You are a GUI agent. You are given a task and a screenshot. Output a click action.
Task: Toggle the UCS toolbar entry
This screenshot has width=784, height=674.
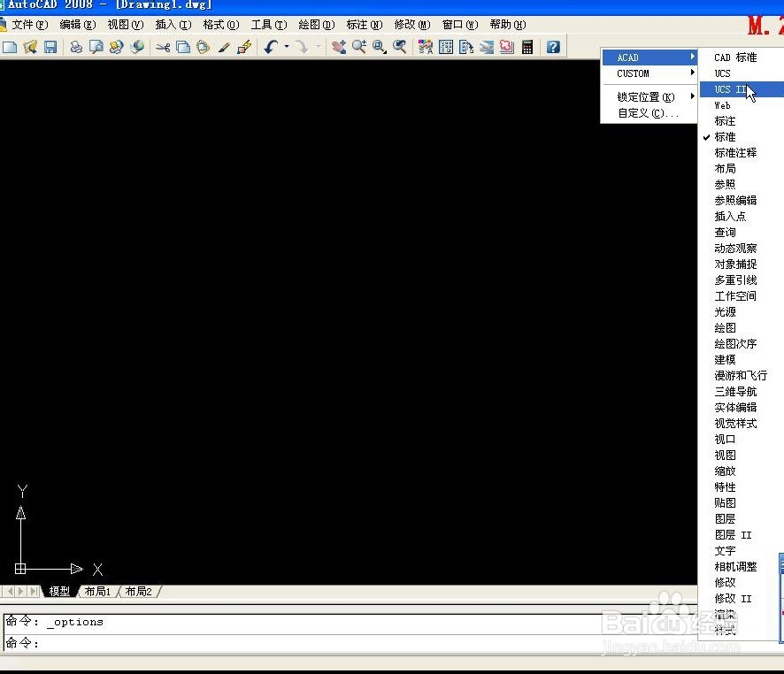pos(741,73)
